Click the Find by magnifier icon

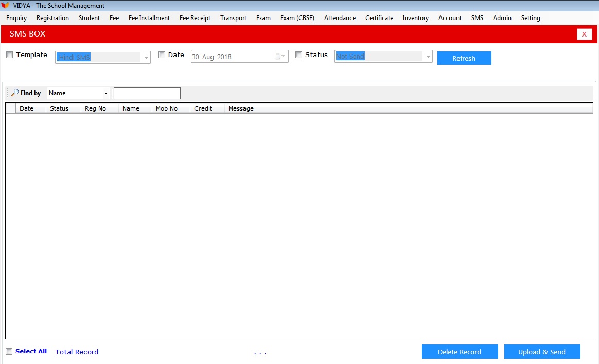click(x=15, y=93)
